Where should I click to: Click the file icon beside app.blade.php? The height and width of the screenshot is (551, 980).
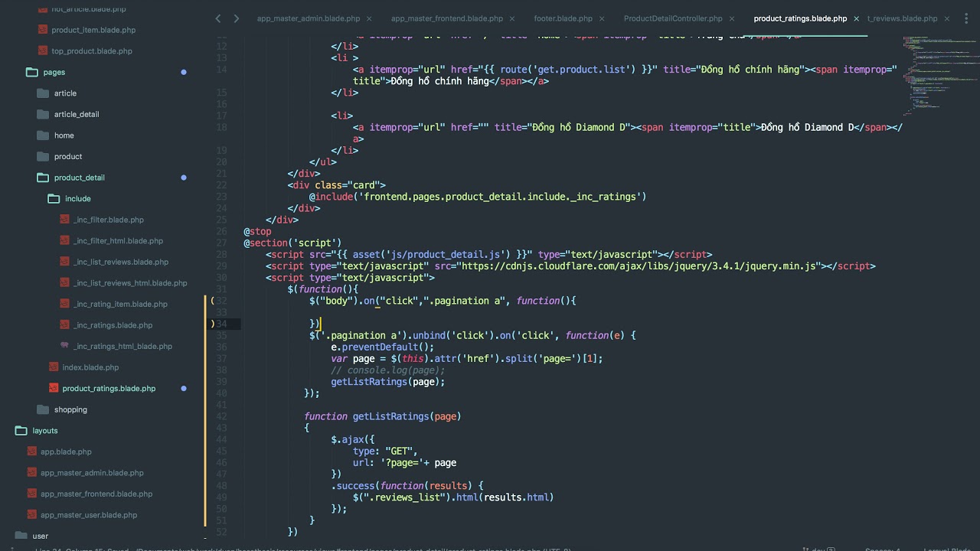tap(32, 452)
